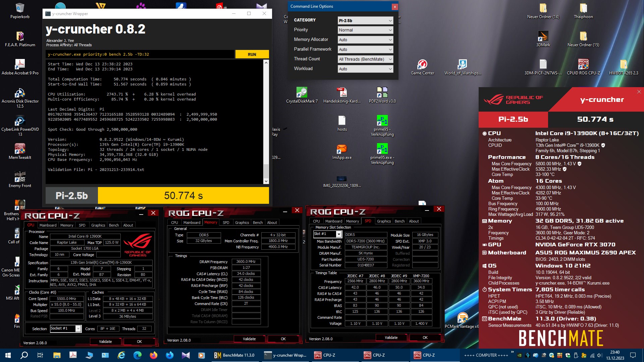Screen dimensions: 644x362
Task: Launch CyberLink PowerDVD 13 shortcut
Action: click(20, 125)
